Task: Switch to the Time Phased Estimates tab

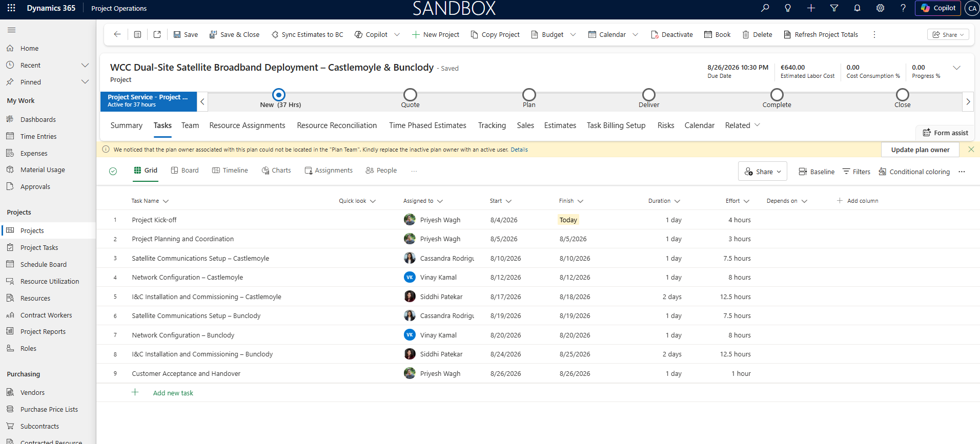Action: coord(427,125)
